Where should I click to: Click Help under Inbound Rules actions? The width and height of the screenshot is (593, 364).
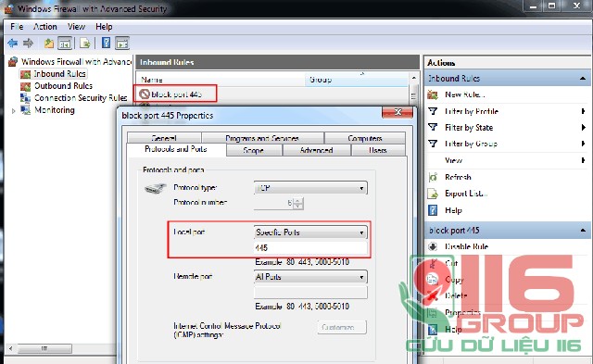pos(453,210)
